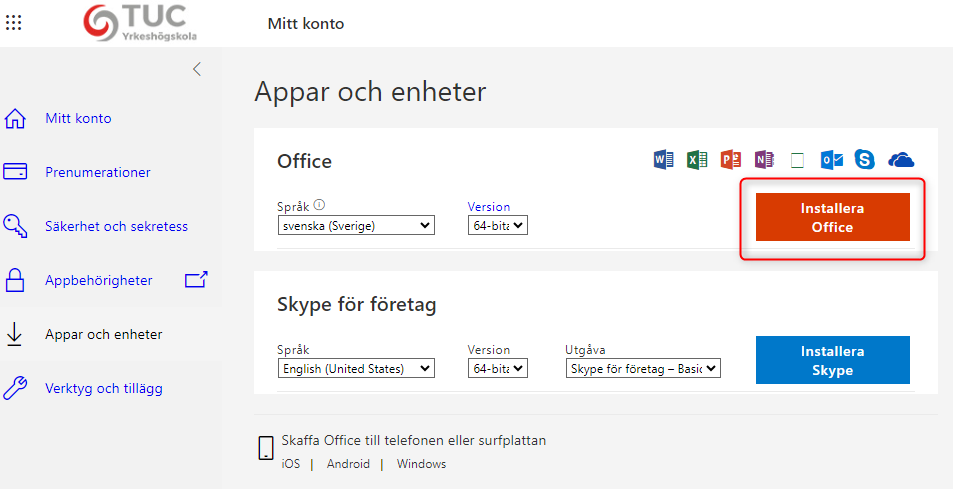This screenshot has width=953, height=489.
Task: Click the Word app icon
Action: (x=663, y=160)
